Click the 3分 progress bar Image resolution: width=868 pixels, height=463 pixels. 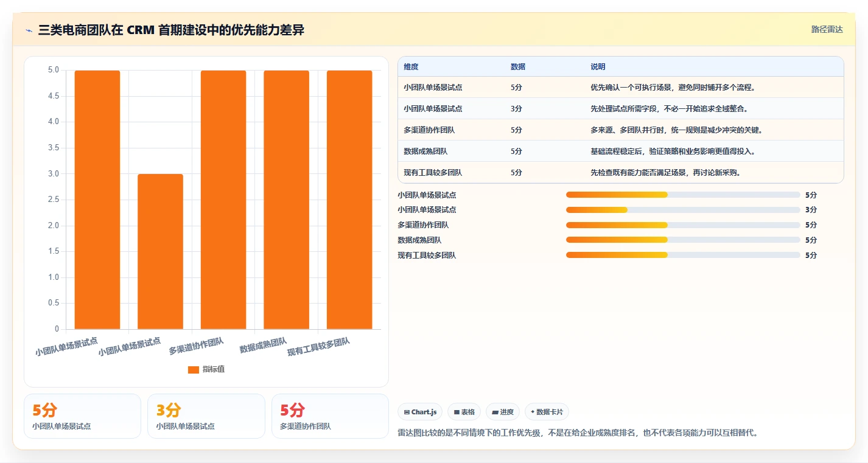(683, 210)
